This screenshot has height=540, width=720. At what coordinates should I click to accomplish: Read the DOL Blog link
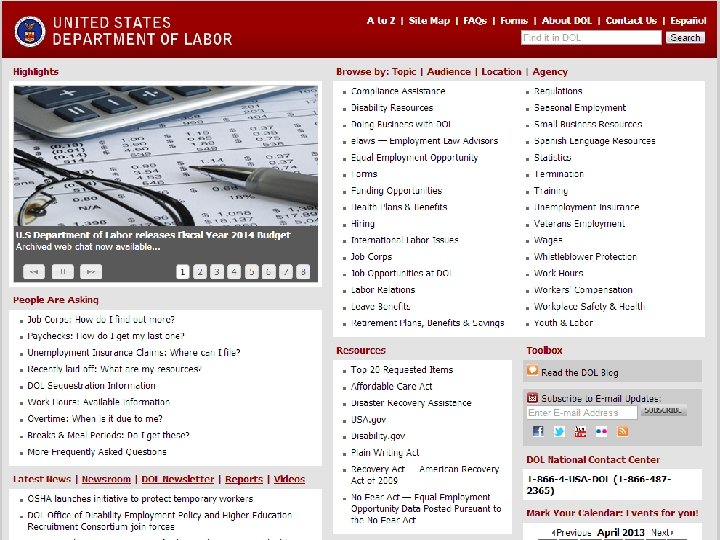[x=580, y=372]
